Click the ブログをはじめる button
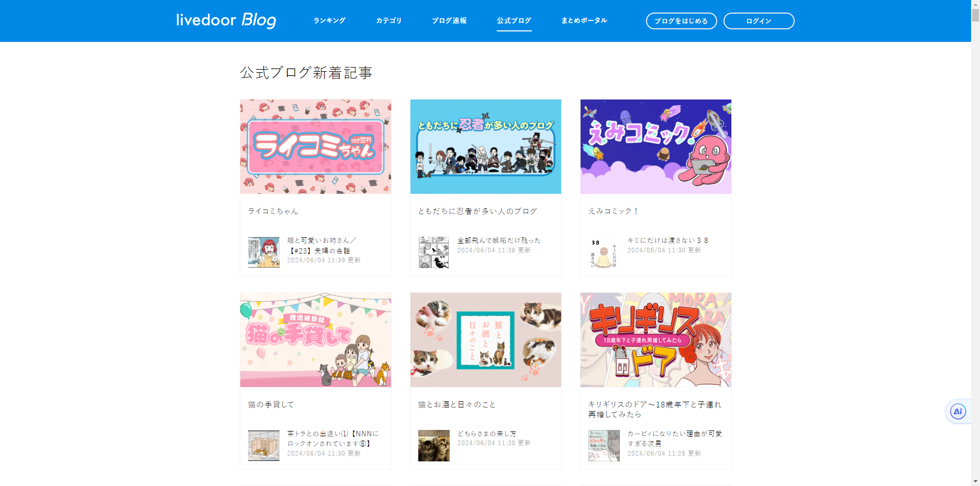Viewport: 980px width, 486px height. click(x=682, y=21)
